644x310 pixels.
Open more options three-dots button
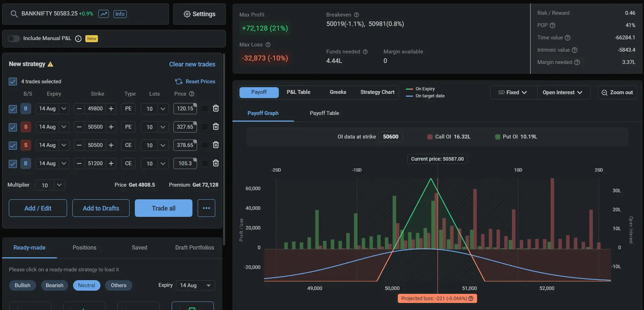point(206,208)
